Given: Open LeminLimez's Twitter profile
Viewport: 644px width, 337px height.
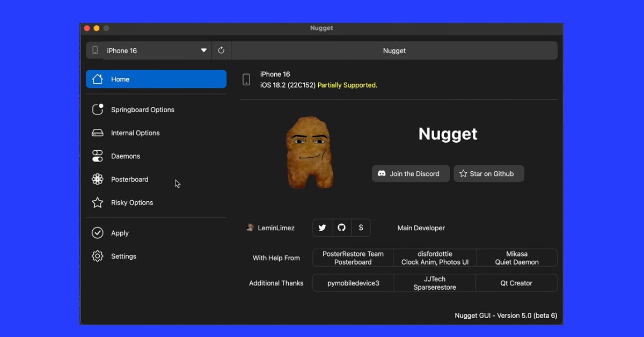Looking at the screenshot, I should (x=322, y=228).
